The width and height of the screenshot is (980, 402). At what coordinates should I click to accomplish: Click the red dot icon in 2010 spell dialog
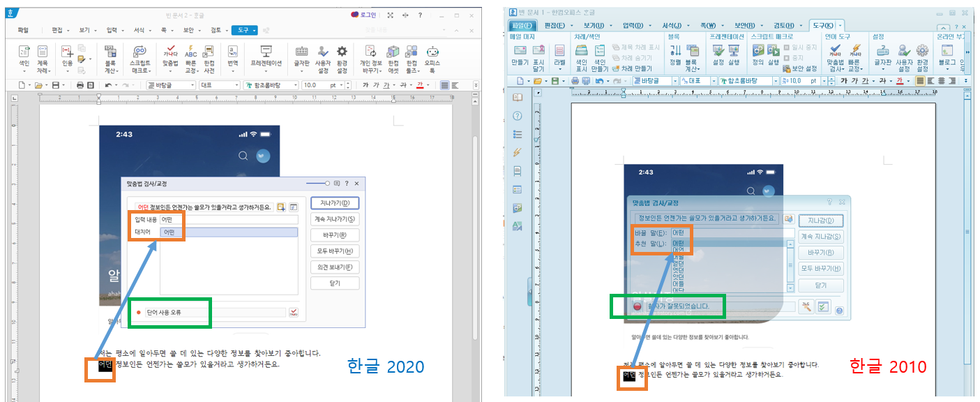tap(637, 306)
